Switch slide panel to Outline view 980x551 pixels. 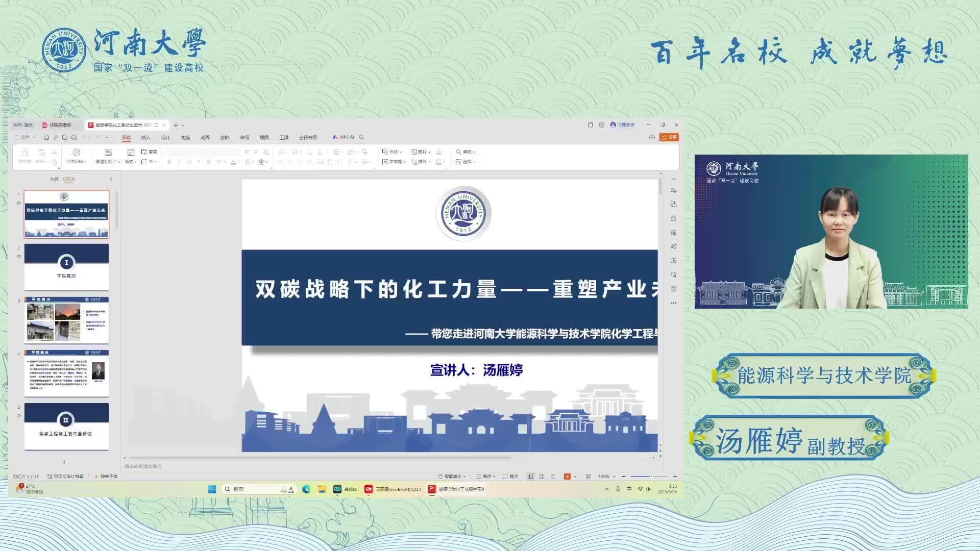pos(54,179)
